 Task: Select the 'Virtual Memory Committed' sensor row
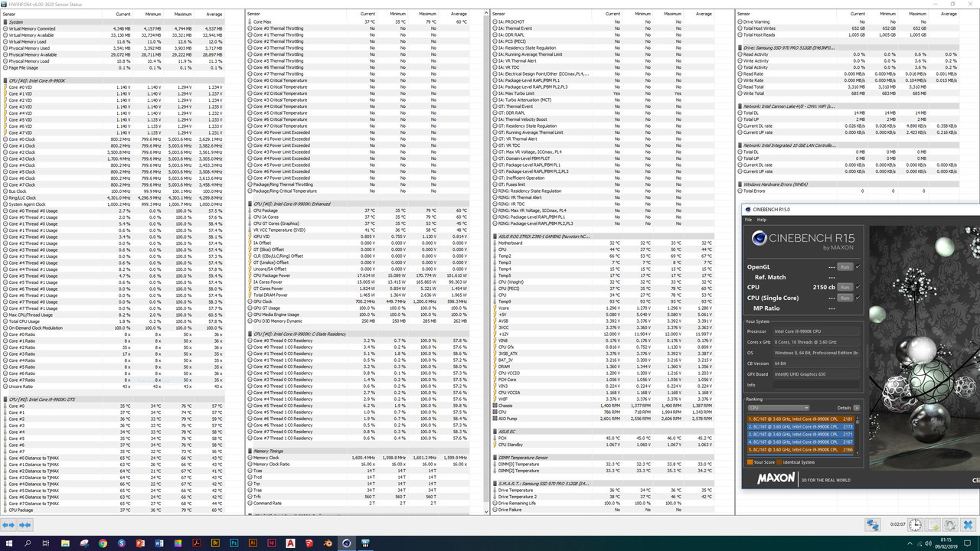pyautogui.click(x=112, y=28)
